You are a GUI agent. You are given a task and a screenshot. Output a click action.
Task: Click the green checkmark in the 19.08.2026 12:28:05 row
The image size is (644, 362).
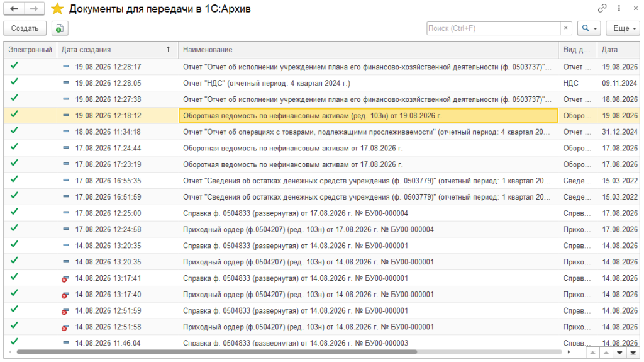14,82
